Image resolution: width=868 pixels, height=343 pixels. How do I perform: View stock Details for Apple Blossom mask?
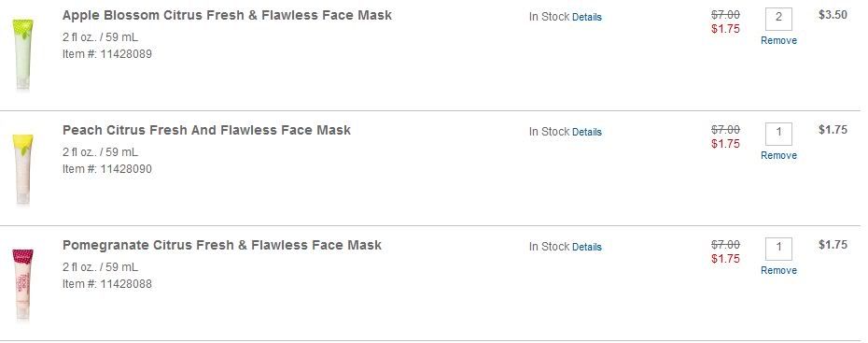[587, 17]
